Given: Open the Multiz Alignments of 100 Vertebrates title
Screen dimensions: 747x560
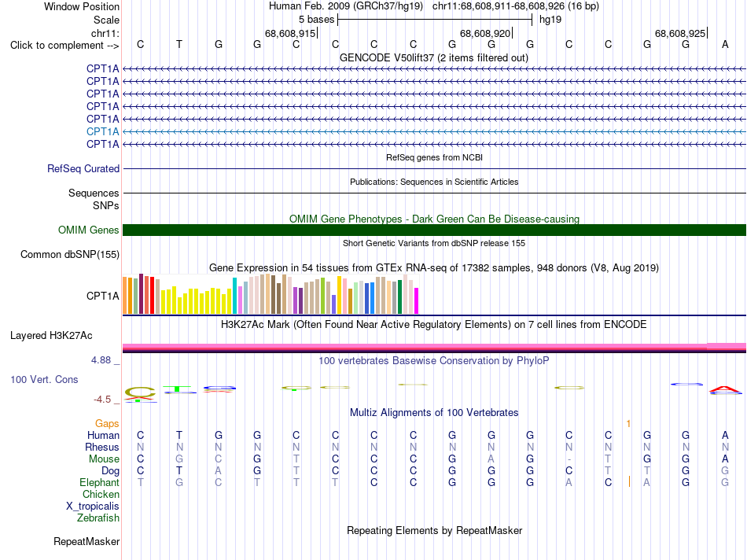Looking at the screenshot, I should coord(434,413).
